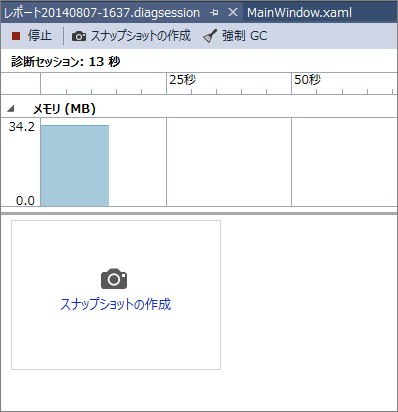Click the force GC broom icon

(x=210, y=36)
